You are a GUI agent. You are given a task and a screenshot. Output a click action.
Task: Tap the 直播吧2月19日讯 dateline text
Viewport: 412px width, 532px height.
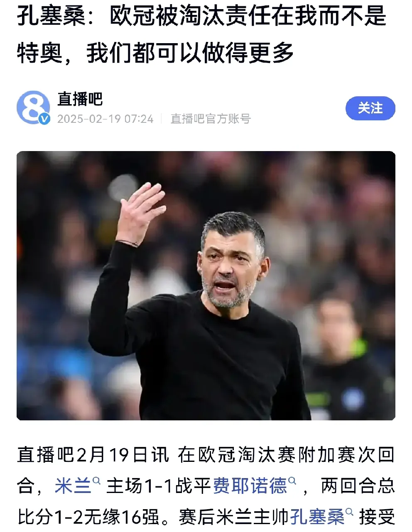pos(93,455)
